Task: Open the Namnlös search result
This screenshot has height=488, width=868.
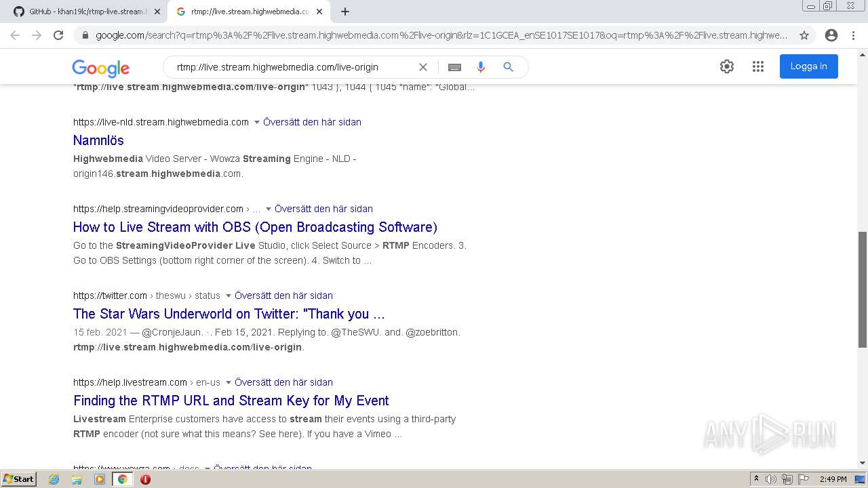Action: coord(98,140)
